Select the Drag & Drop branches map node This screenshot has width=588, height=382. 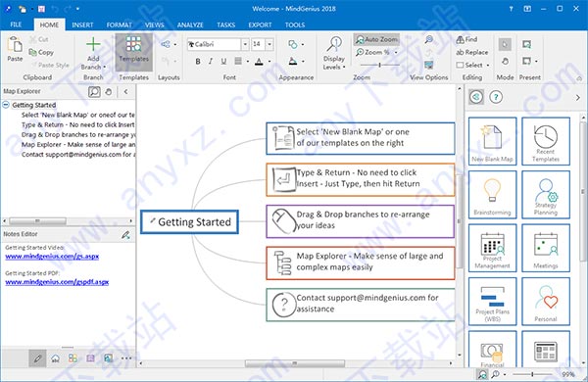coord(361,221)
